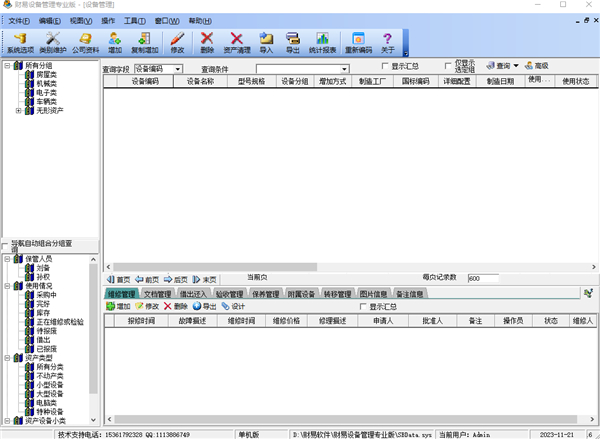Expand the 无形资产 tree node
Screen dimensions: 600x439
18,110
